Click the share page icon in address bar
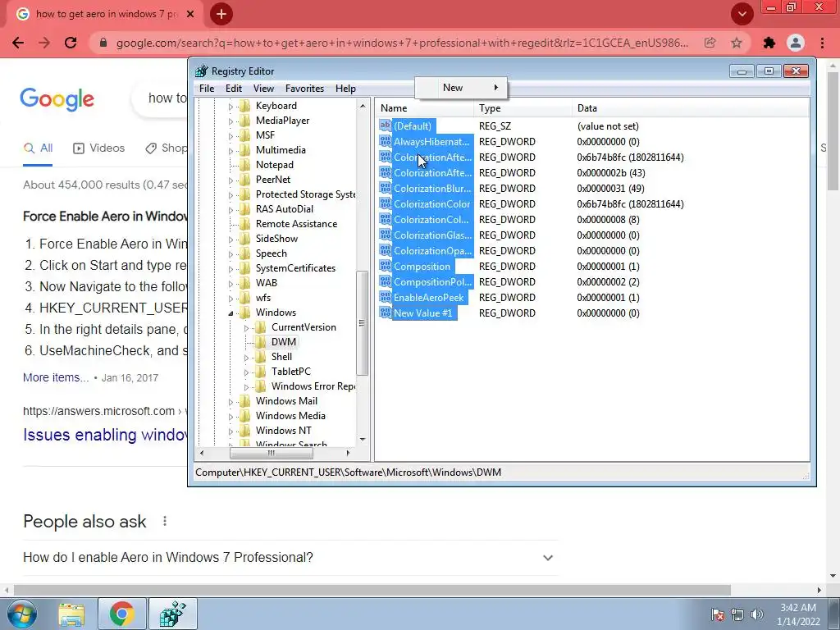Viewport: 840px width, 630px height. pyautogui.click(x=710, y=43)
